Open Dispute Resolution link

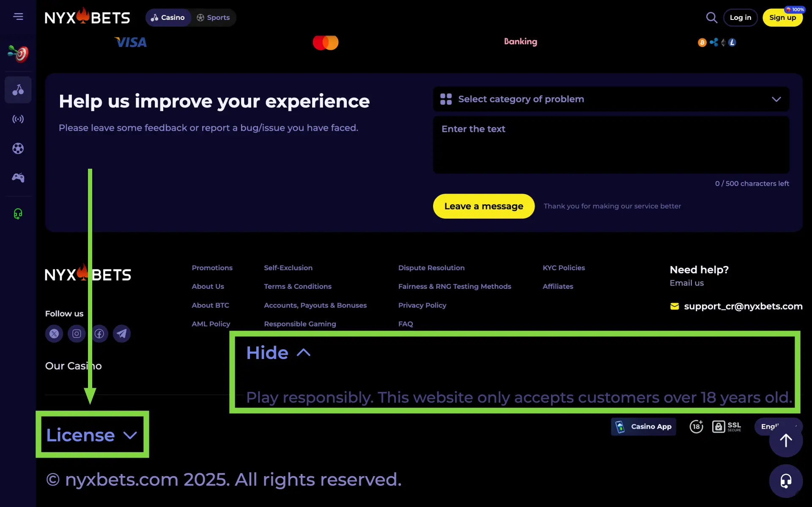click(x=431, y=268)
